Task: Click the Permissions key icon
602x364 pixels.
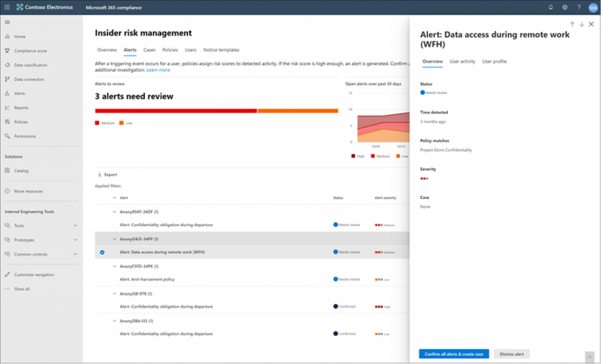Action: coord(7,136)
